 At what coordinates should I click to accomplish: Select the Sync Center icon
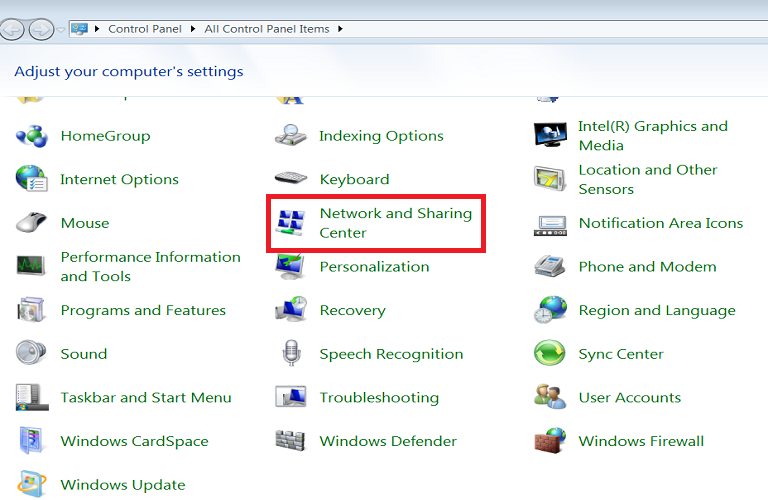point(550,354)
